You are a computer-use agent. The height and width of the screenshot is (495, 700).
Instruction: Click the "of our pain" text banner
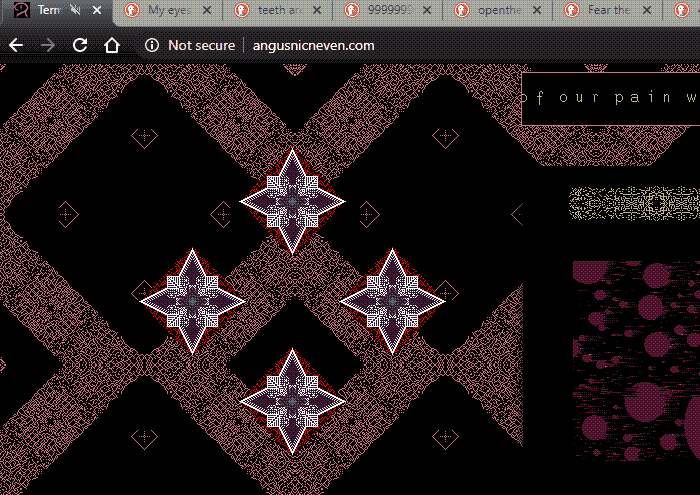point(610,98)
